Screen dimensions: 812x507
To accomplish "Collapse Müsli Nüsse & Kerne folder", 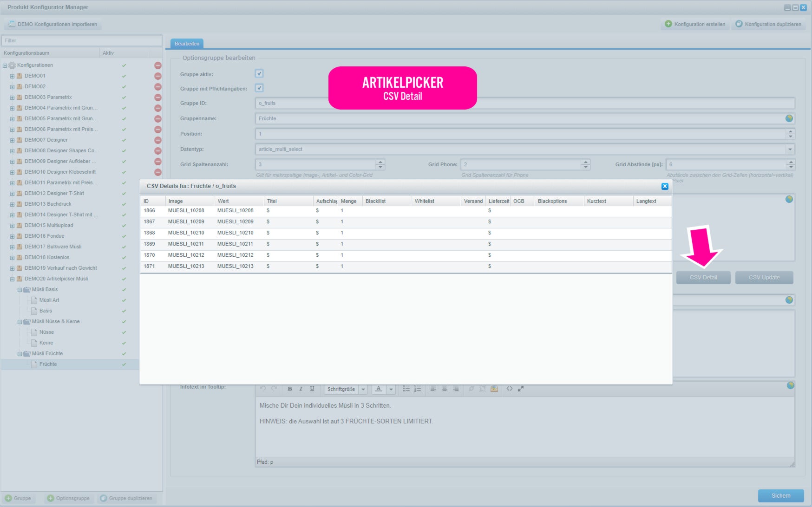I will (x=20, y=322).
